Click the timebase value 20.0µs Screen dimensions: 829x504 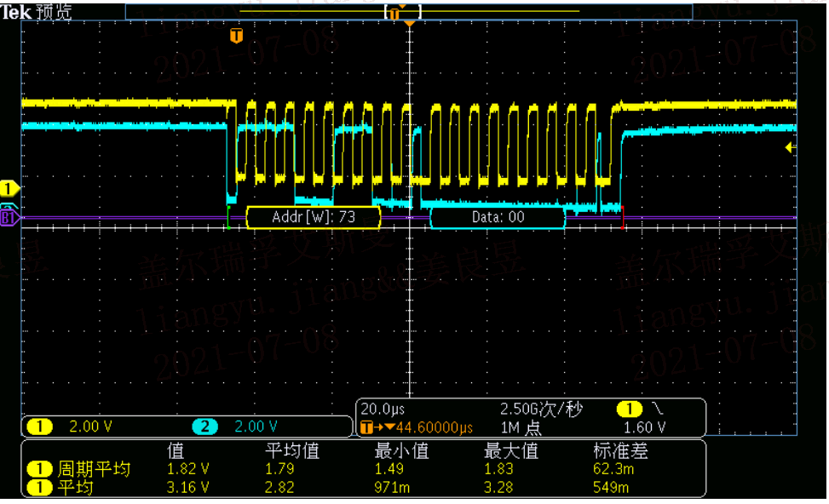(x=383, y=409)
